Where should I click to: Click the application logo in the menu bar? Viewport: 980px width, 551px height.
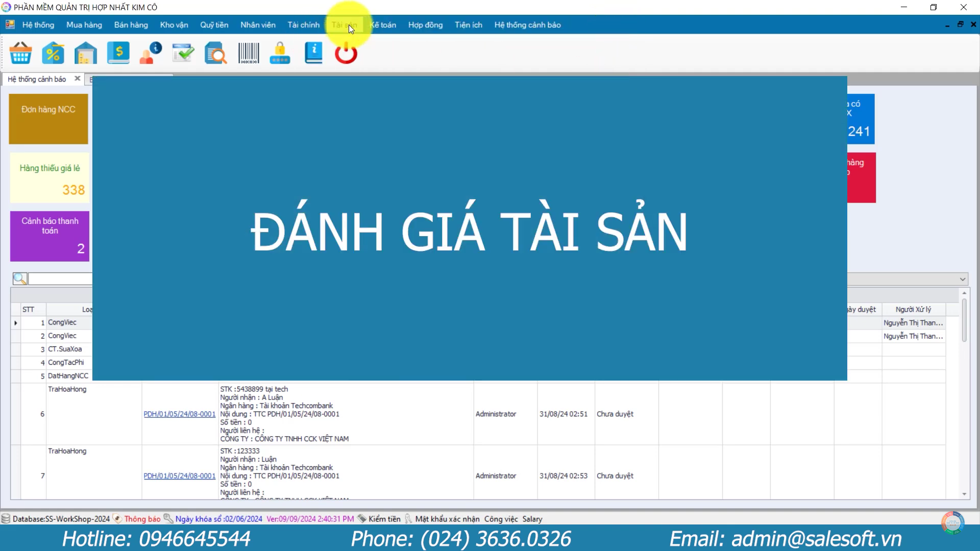[10, 24]
